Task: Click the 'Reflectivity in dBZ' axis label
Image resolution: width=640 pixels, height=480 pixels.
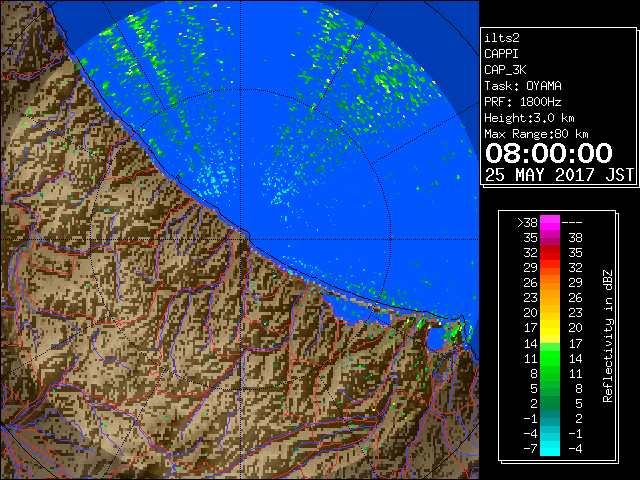Action: point(608,336)
